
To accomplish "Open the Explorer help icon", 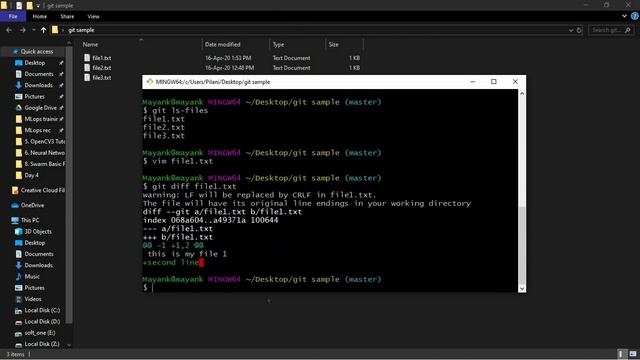I will pos(635,16).
